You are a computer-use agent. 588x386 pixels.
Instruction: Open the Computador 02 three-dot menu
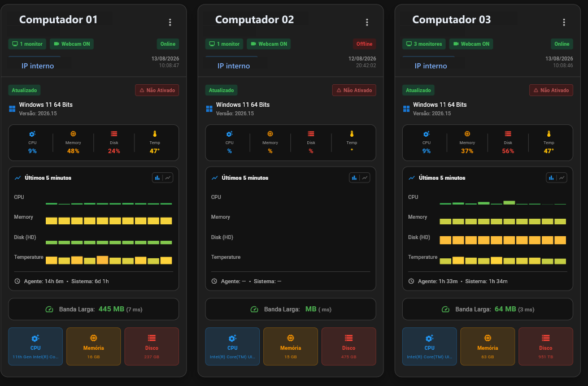(x=367, y=23)
